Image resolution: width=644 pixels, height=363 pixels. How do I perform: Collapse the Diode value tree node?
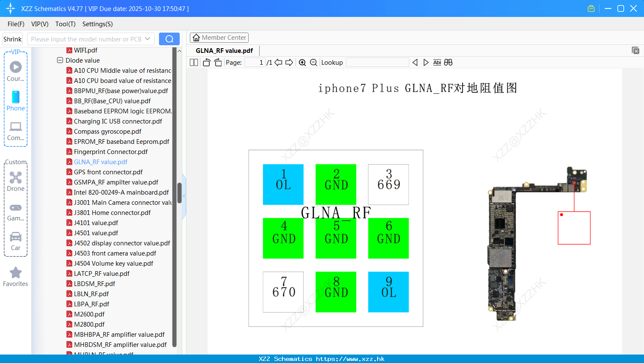point(60,60)
